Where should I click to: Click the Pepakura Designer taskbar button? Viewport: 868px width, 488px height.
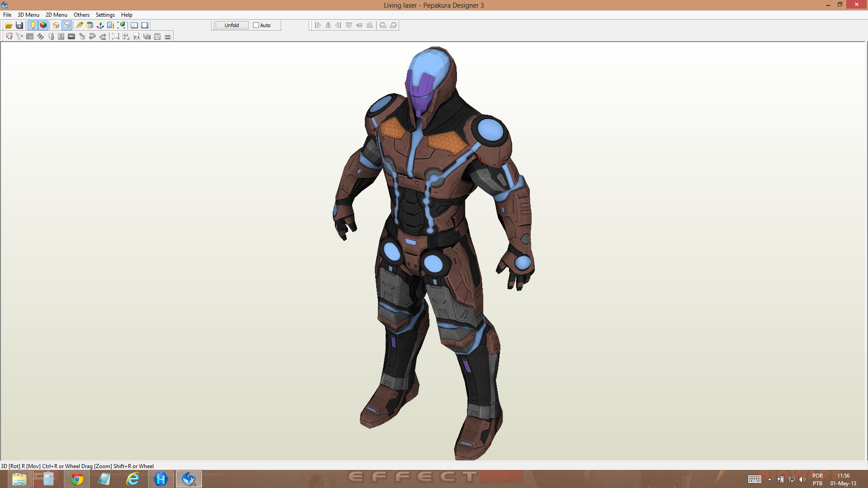(189, 479)
